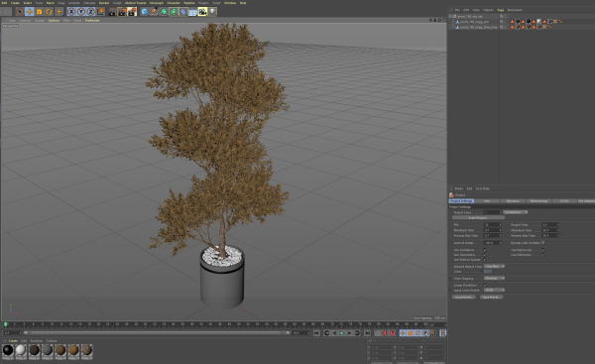Go to end of animation
Screen dimensions: 595x364
tap(367, 333)
